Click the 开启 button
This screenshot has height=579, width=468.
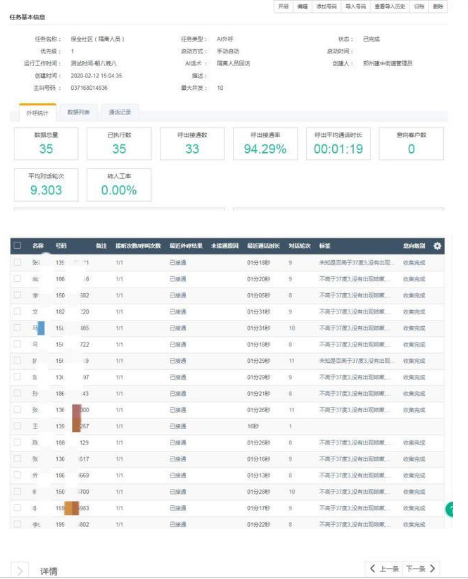283,7
